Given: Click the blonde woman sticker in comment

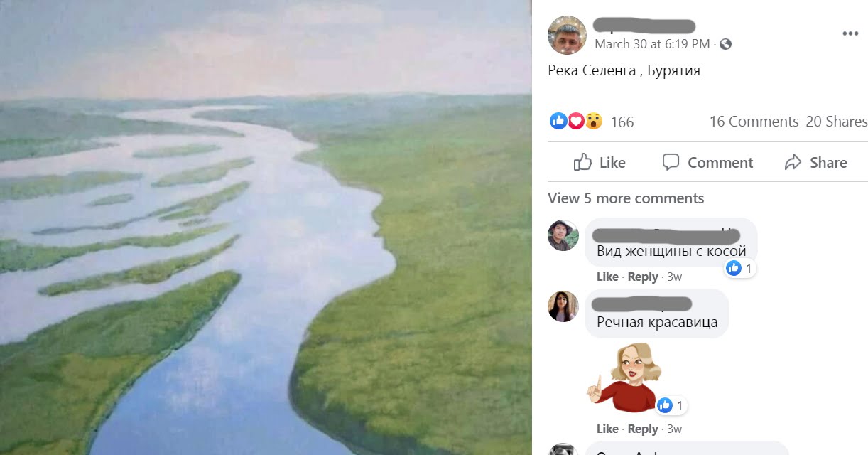Looking at the screenshot, I should click(624, 377).
